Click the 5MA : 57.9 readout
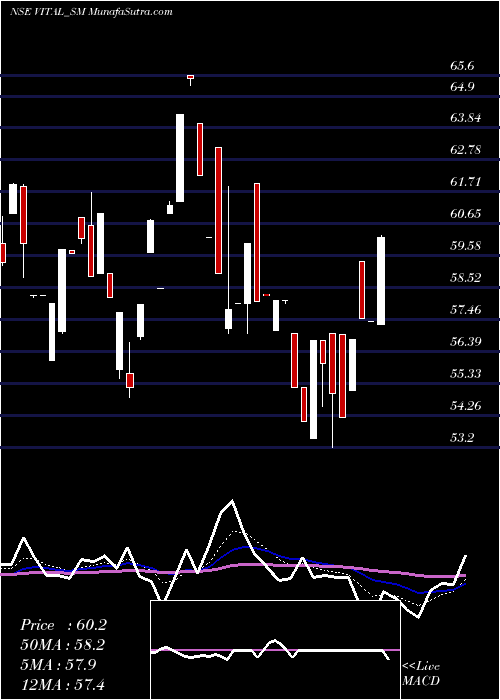500x700 pixels. pyautogui.click(x=58, y=665)
